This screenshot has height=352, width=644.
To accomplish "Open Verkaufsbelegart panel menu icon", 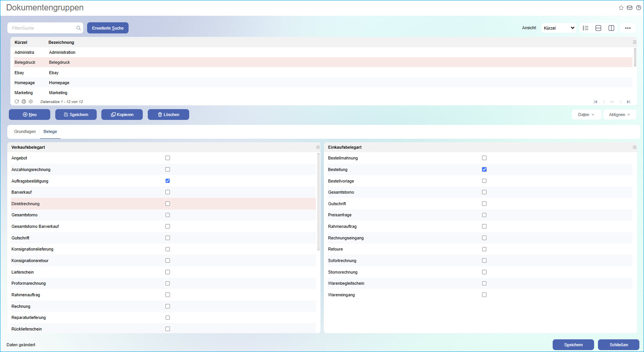I will (318, 147).
